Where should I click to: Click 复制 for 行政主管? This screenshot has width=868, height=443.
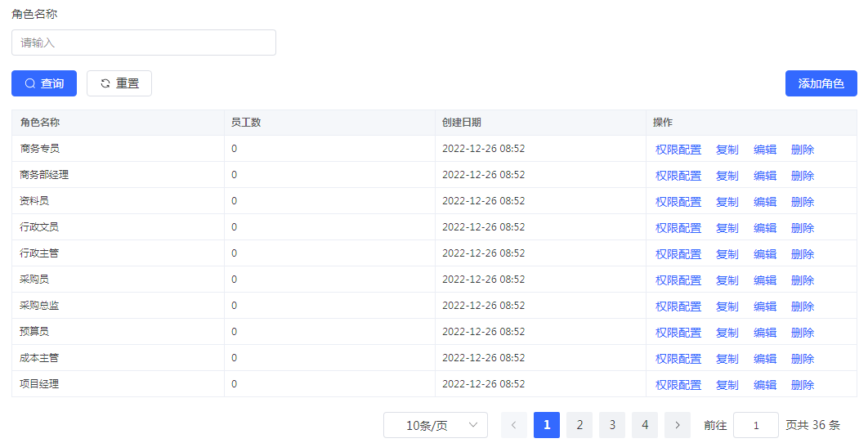[727, 254]
